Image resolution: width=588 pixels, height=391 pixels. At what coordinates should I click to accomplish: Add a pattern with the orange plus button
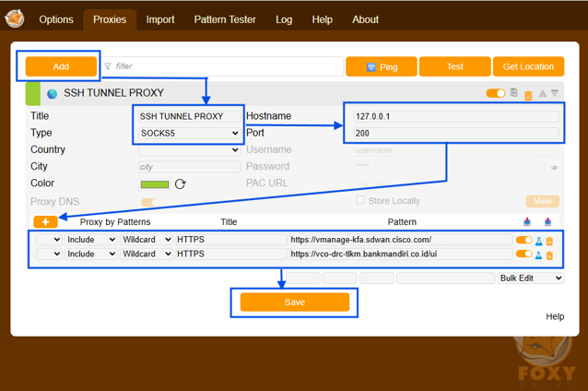point(45,221)
